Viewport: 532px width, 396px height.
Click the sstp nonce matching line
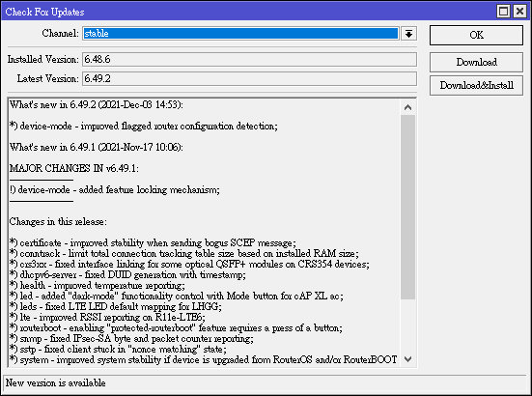(118, 350)
